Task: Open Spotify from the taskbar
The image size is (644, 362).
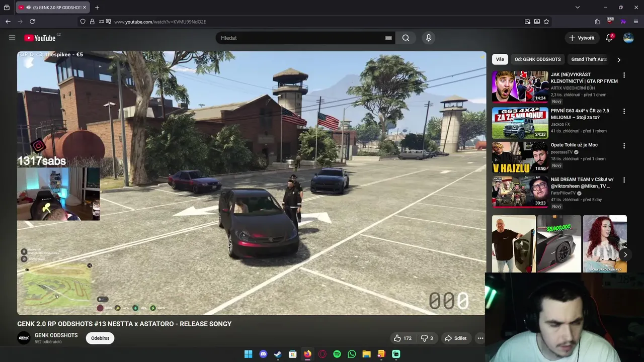Action: click(337, 354)
